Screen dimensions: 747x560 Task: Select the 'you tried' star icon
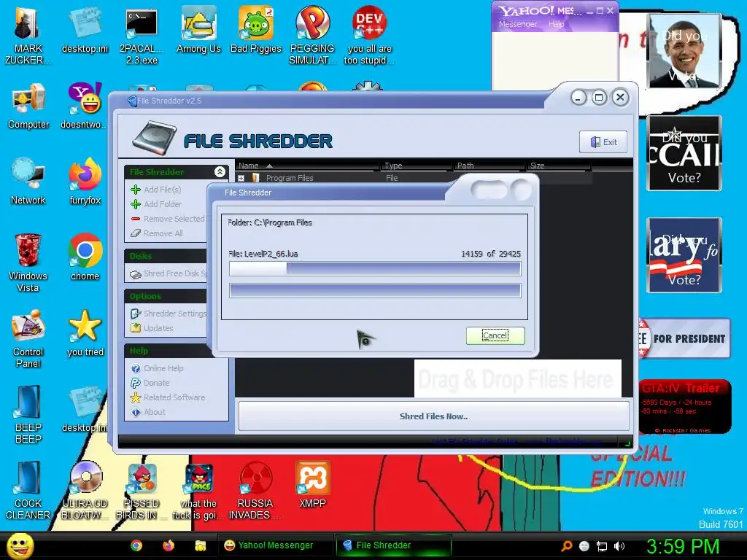click(x=85, y=332)
